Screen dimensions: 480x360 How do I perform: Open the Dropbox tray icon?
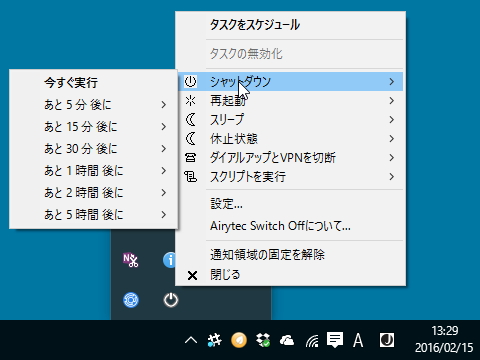click(x=263, y=340)
